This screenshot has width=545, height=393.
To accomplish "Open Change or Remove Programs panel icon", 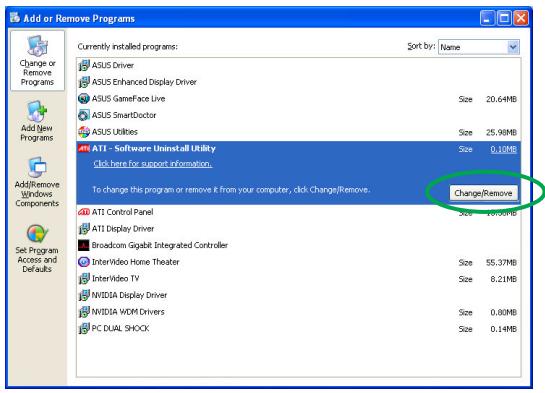I will [37, 46].
